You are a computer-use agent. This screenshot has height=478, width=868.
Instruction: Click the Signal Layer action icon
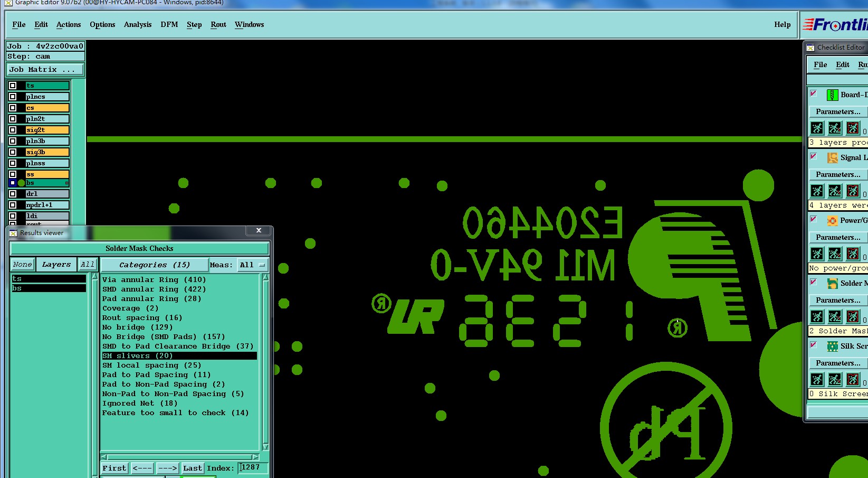coord(832,157)
